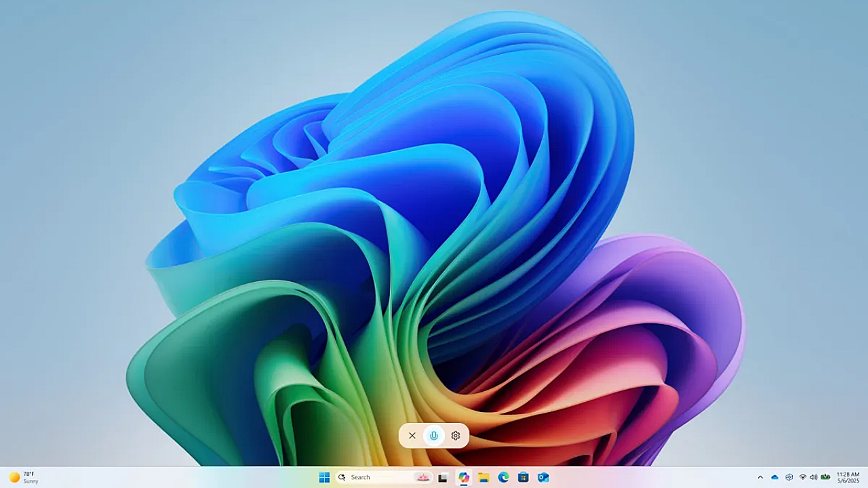Open the Windows Start menu
Screen dimensions: 868x488
(x=324, y=477)
